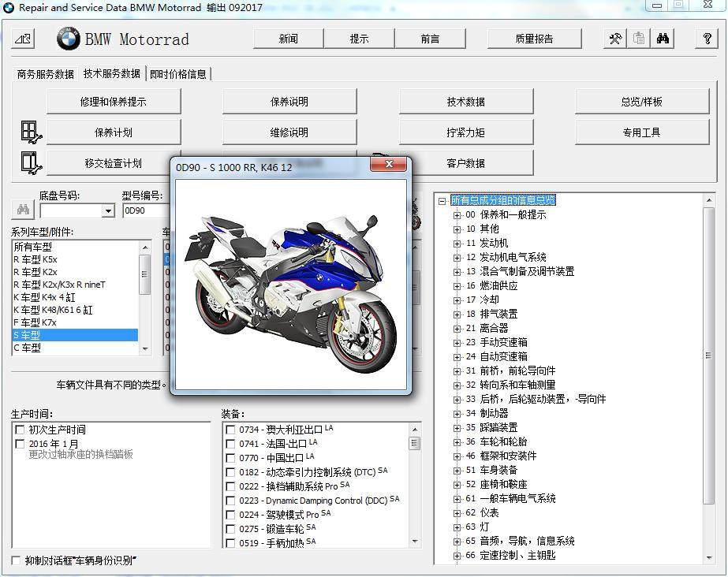This screenshot has height=577, width=728.
Task: Toggle 0222 换档辅助系统 Pro checkbox
Action: [230, 486]
